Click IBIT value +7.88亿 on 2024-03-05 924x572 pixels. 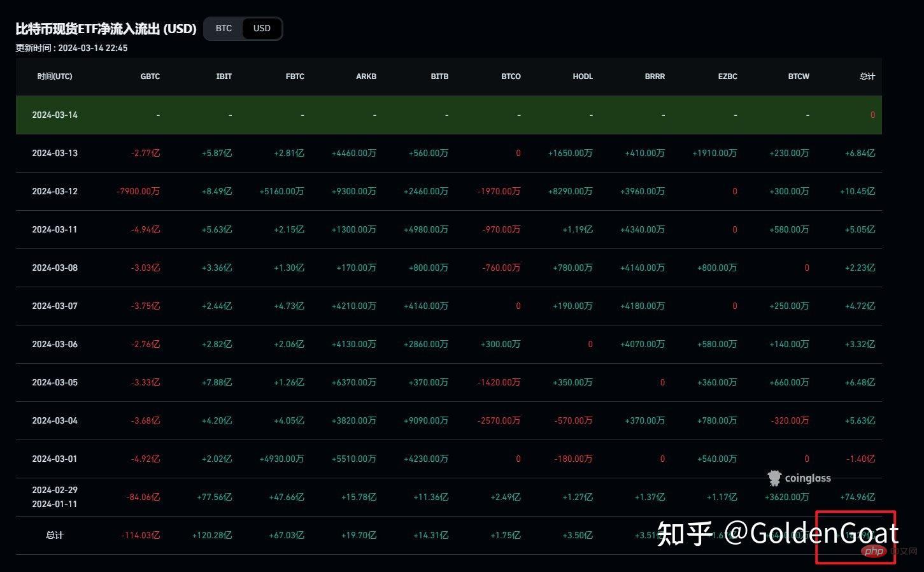(x=217, y=383)
